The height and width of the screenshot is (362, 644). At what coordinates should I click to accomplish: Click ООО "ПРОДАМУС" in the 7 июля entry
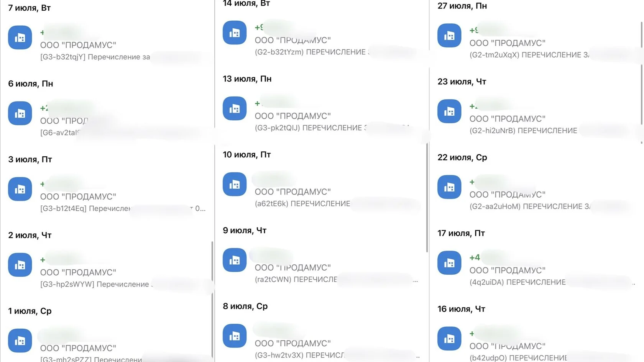[x=78, y=45]
